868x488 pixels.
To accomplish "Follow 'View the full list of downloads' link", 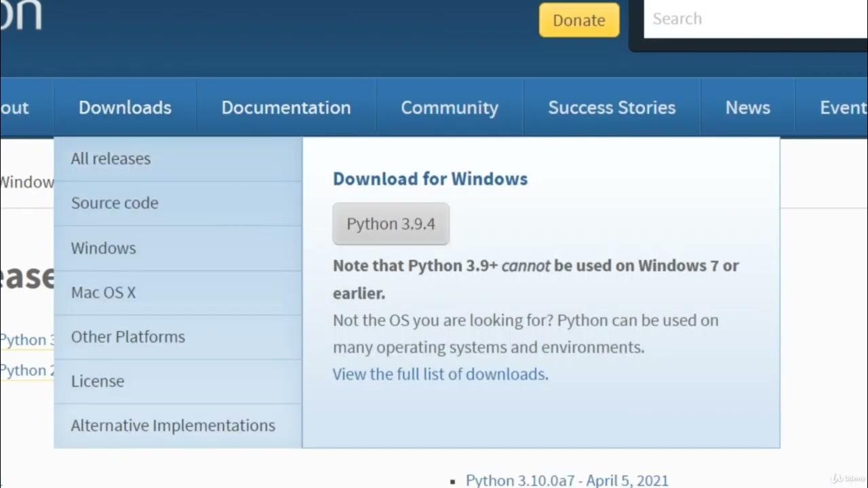I will [439, 374].
